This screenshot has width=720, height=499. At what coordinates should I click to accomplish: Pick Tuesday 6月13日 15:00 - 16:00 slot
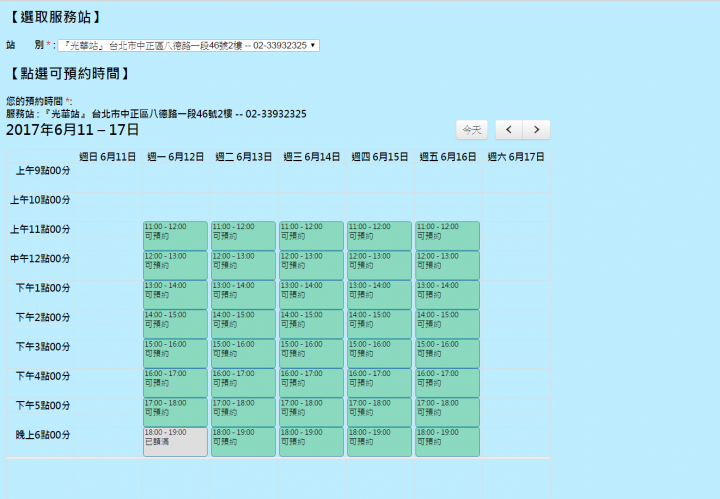243,353
